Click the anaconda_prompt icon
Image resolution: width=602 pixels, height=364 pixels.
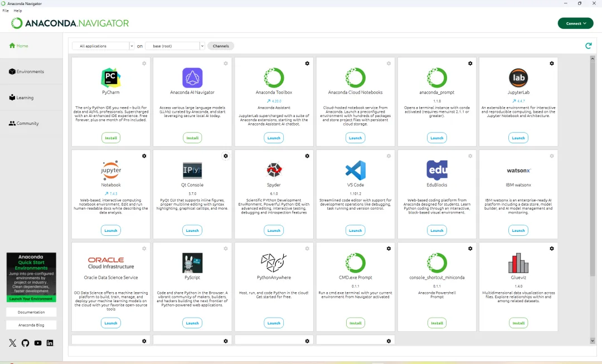tap(437, 77)
